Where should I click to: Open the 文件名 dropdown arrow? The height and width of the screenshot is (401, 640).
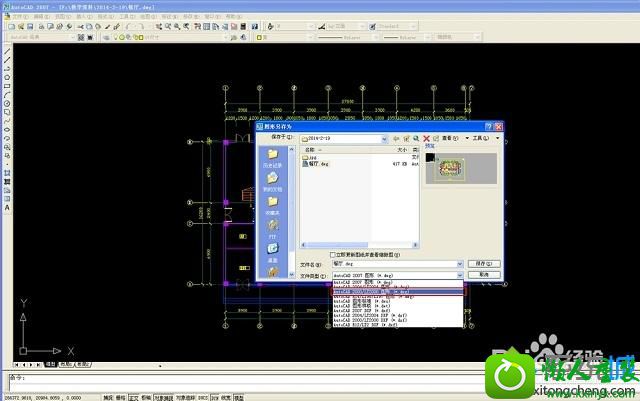(x=460, y=264)
